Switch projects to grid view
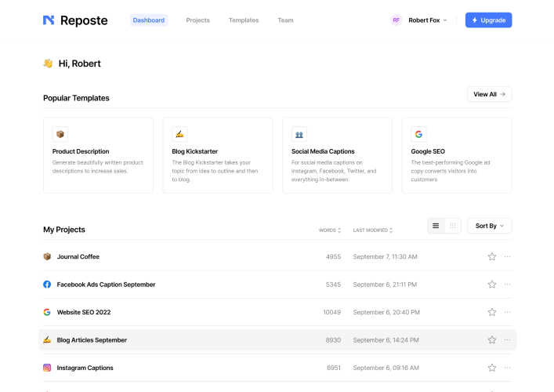Screen dimensions: 554x392 pos(453,226)
